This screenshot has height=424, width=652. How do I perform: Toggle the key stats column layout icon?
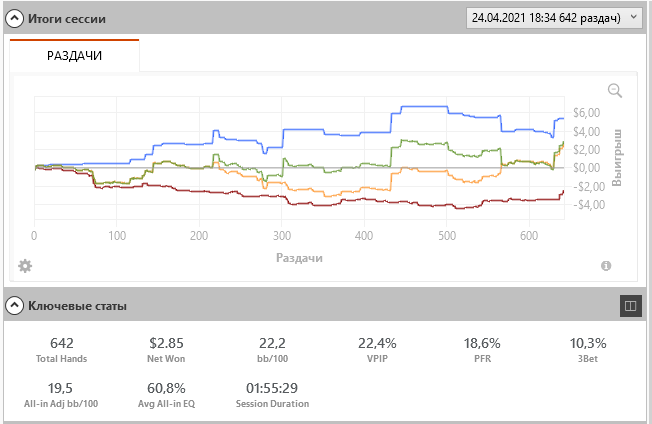point(630,305)
